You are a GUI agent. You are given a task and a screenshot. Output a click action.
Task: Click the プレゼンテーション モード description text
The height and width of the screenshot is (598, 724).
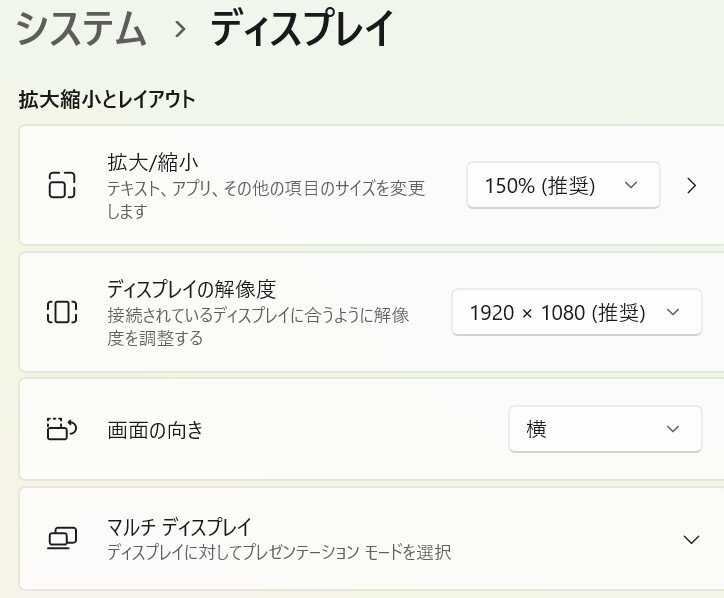(279, 552)
